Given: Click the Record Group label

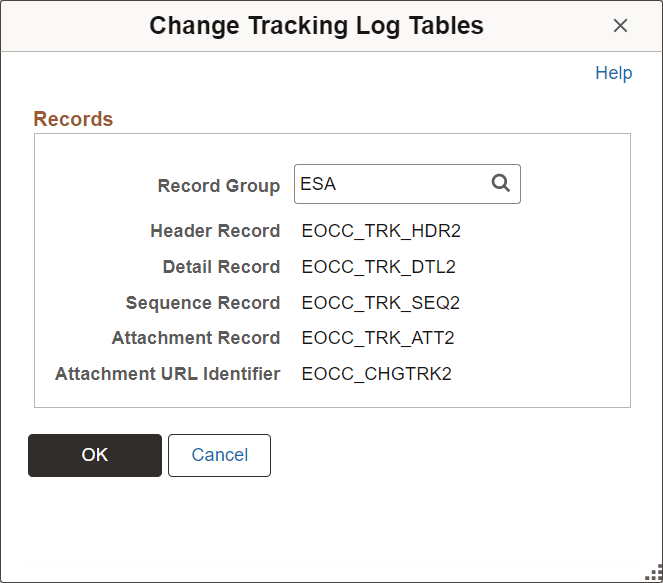Looking at the screenshot, I should tap(219, 186).
